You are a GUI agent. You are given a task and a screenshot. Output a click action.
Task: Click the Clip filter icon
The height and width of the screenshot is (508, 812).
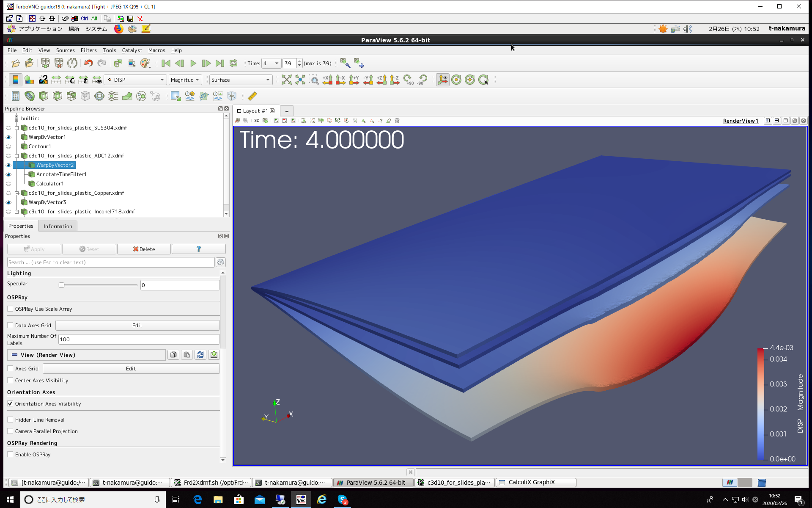tap(44, 96)
